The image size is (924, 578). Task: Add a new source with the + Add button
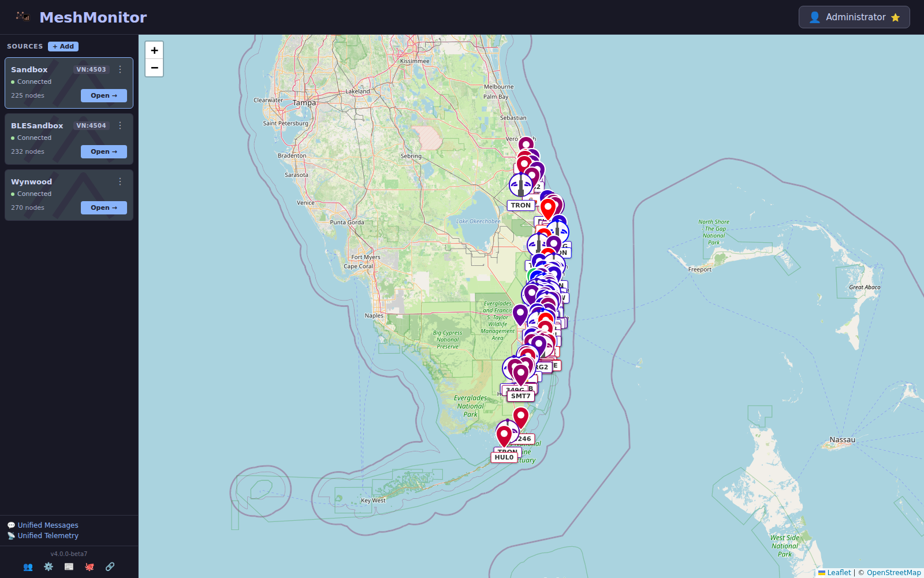pyautogui.click(x=63, y=46)
